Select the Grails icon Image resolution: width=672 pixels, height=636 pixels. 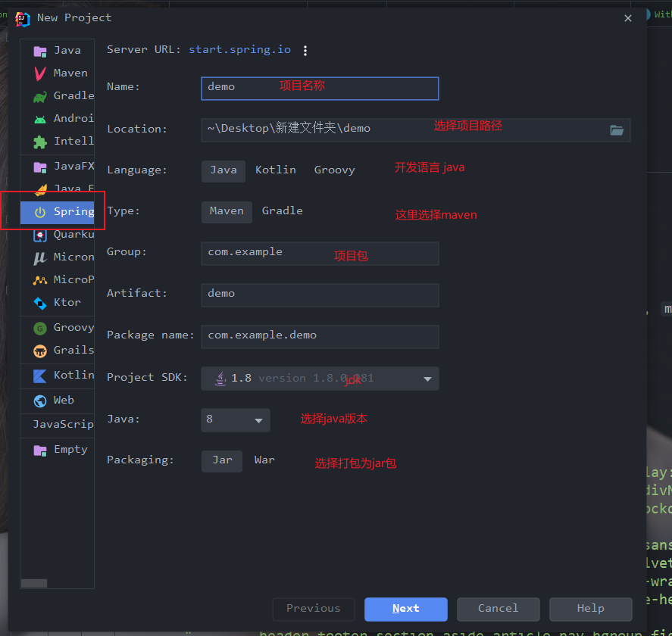tap(40, 351)
